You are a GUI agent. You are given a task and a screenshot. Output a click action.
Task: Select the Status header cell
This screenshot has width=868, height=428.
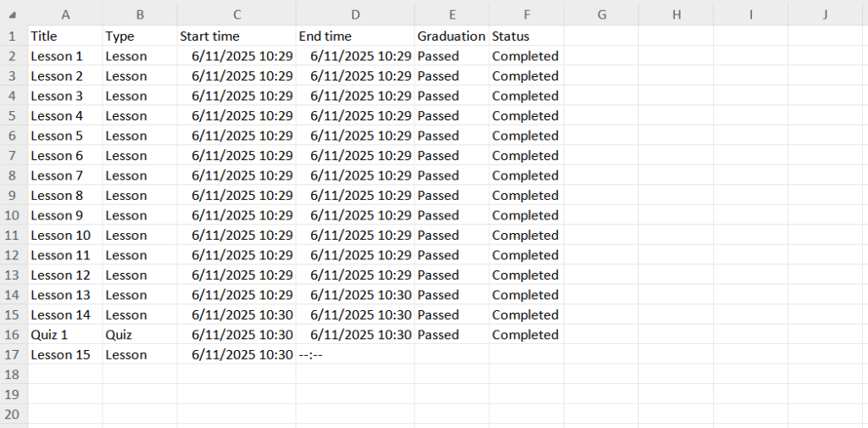(526, 36)
